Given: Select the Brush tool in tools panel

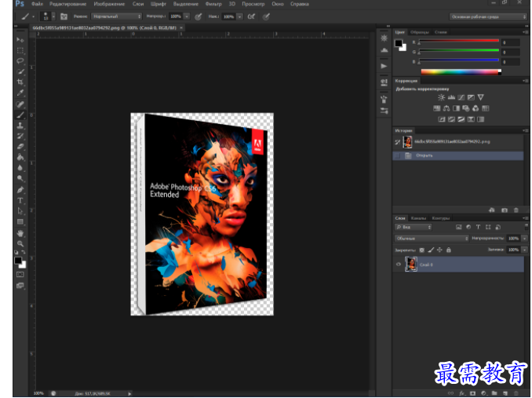Looking at the screenshot, I should pyautogui.click(x=20, y=115).
